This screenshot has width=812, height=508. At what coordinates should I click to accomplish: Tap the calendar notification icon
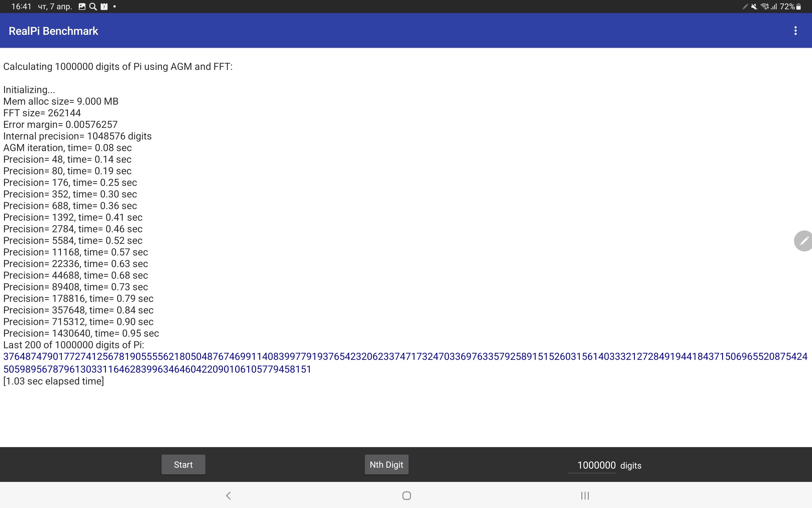coord(104,6)
